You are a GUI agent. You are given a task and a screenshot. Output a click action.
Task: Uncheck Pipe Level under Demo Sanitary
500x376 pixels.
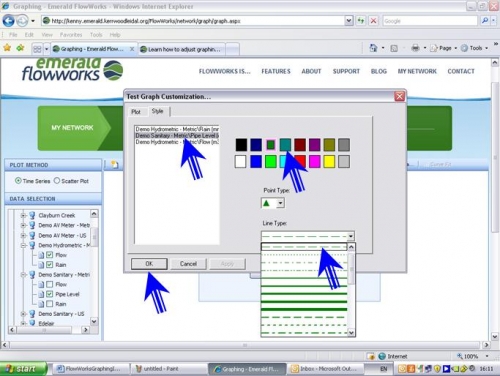coord(50,294)
